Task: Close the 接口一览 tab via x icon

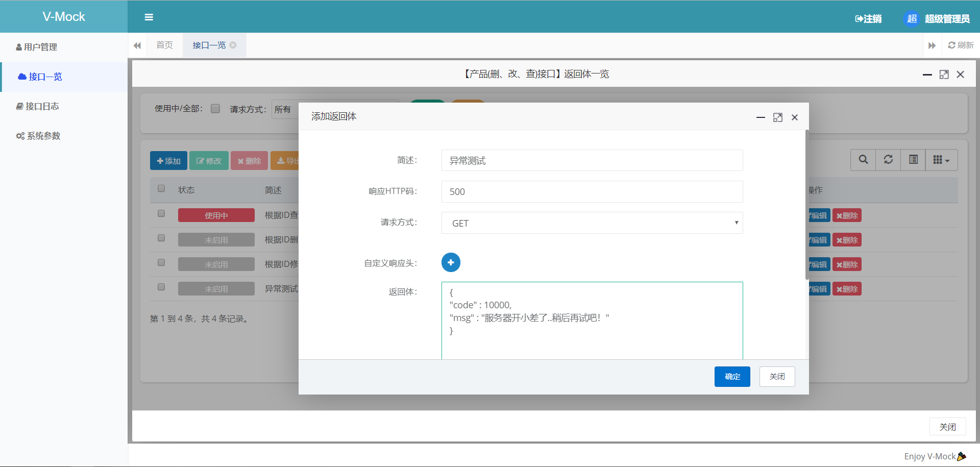Action: [233, 45]
